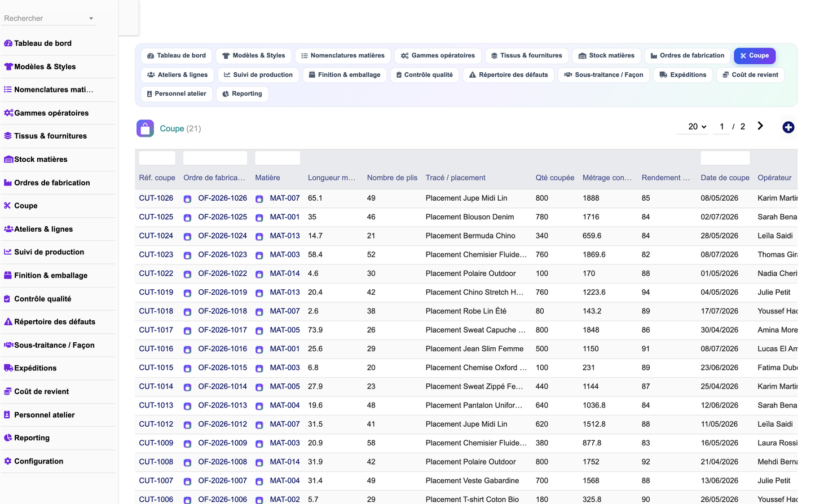Screen dimensions: 815x504
Task: Open order link OF-2026-1012
Action: coord(222,425)
